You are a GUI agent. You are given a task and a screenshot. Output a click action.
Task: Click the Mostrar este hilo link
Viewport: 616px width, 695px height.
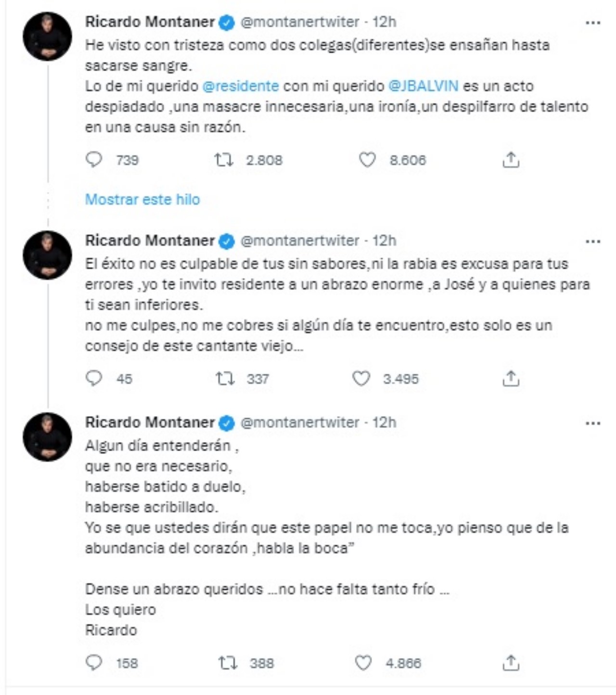tap(142, 199)
